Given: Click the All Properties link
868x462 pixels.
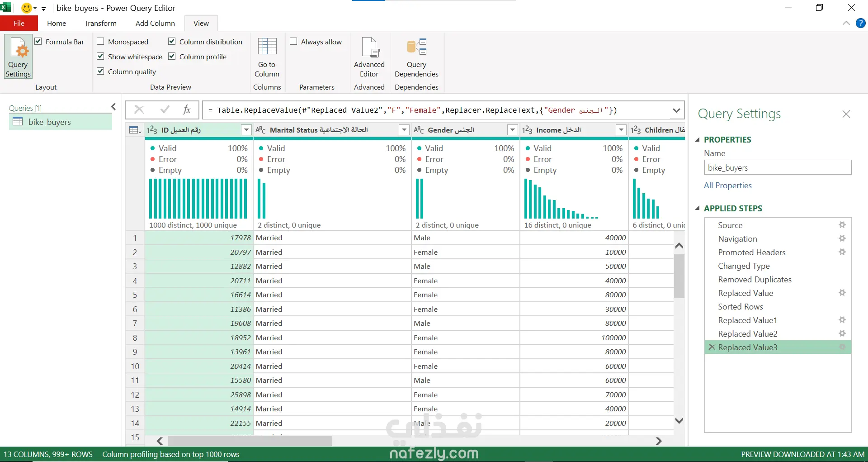Looking at the screenshot, I should pos(727,186).
